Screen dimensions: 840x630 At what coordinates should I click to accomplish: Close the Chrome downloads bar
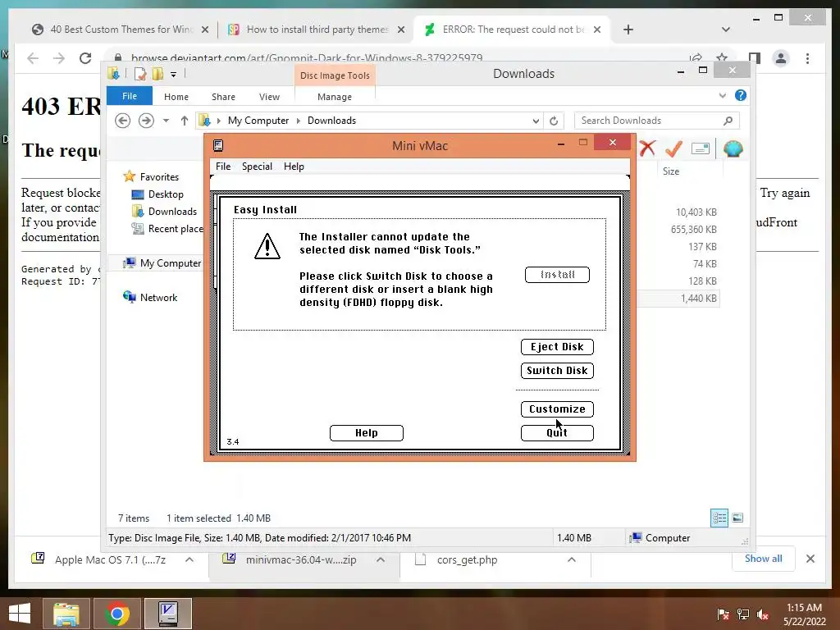pos(810,559)
